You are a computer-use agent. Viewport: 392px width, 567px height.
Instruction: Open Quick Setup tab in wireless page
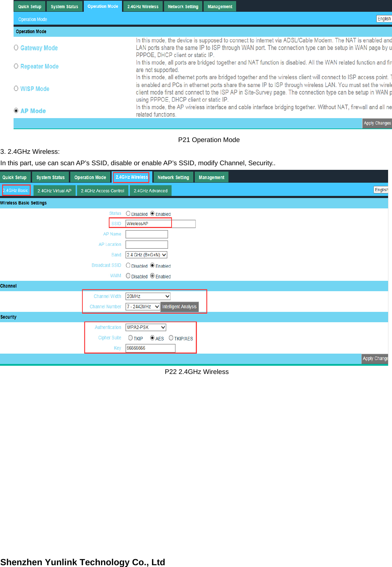coord(15,177)
